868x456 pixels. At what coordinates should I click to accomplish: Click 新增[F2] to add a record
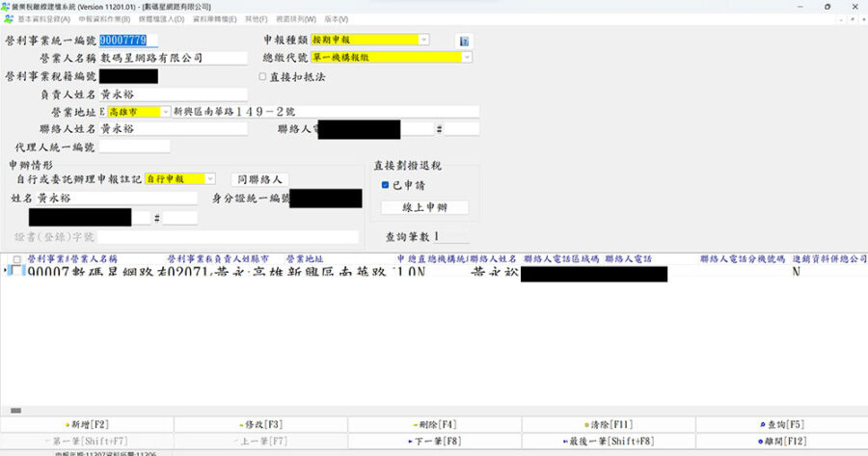click(87, 424)
